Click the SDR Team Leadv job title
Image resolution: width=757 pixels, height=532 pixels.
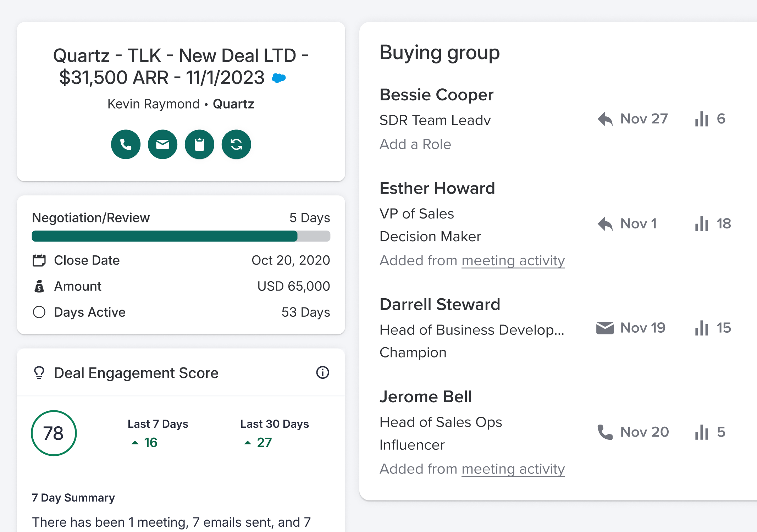(435, 120)
